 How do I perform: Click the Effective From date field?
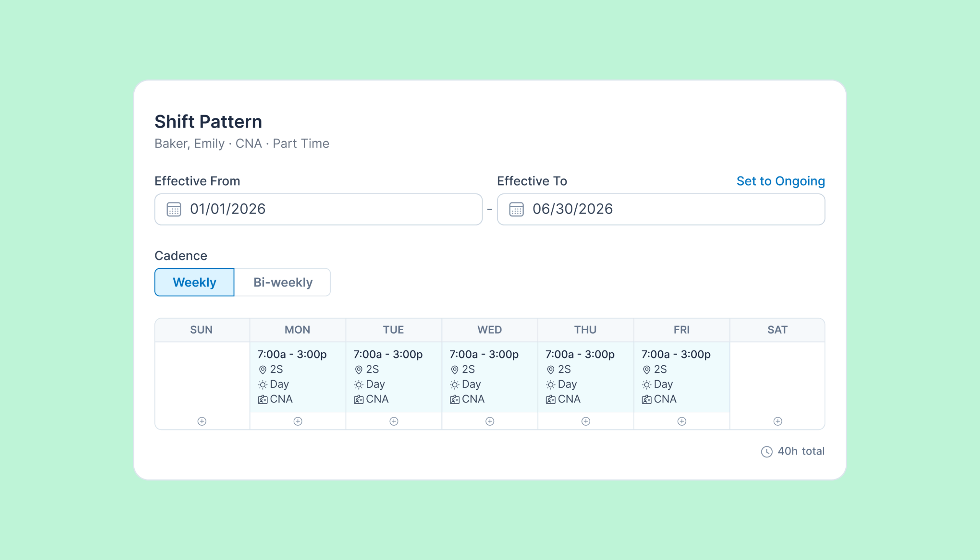pos(318,209)
